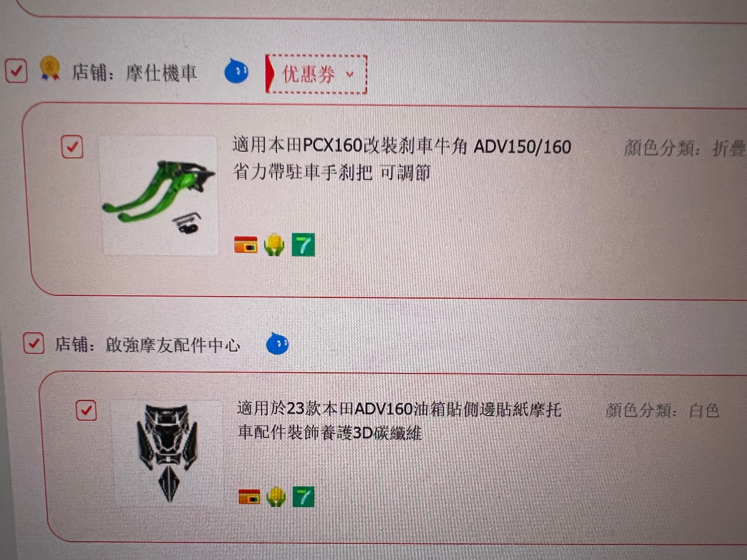Open the blue chat icon beside 啟強摩友配件中心
Viewport: 747px width, 560px height.
[277, 344]
